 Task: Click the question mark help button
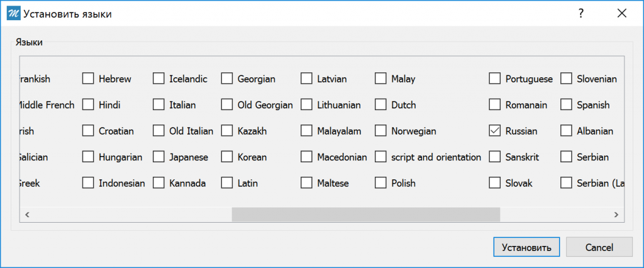581,13
